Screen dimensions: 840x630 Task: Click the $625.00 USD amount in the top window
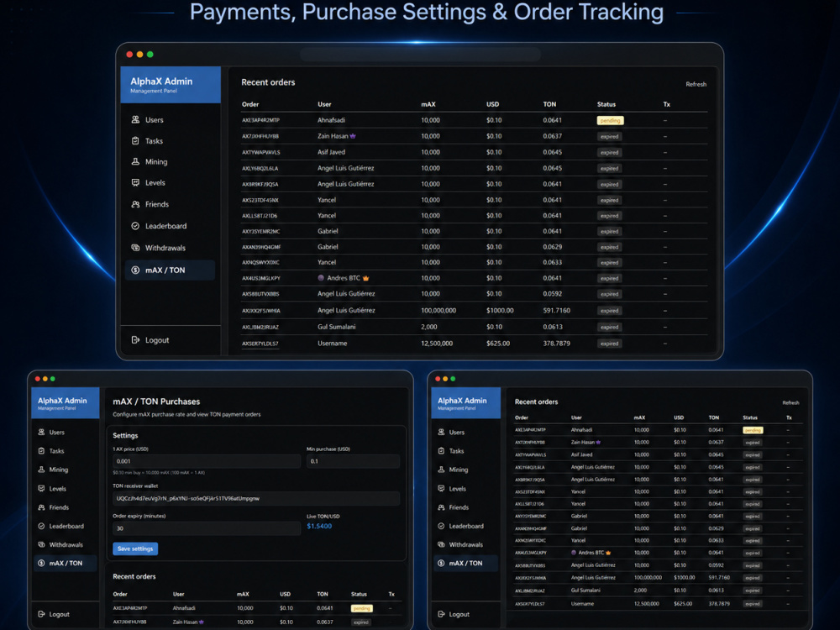(497, 344)
